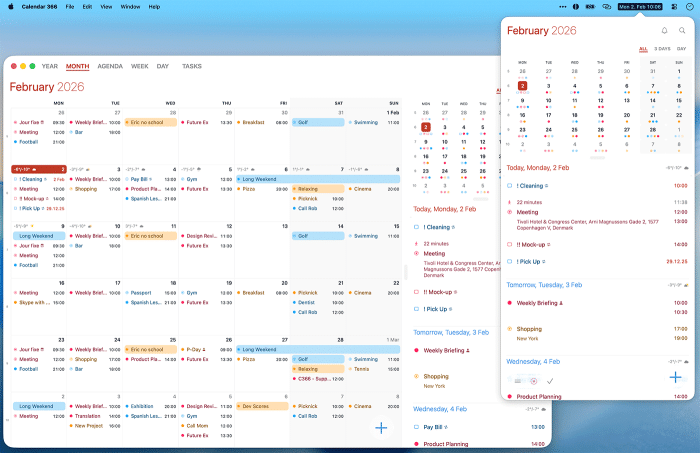Click the blue plus button in the main window
700x453 pixels.
tap(381, 428)
